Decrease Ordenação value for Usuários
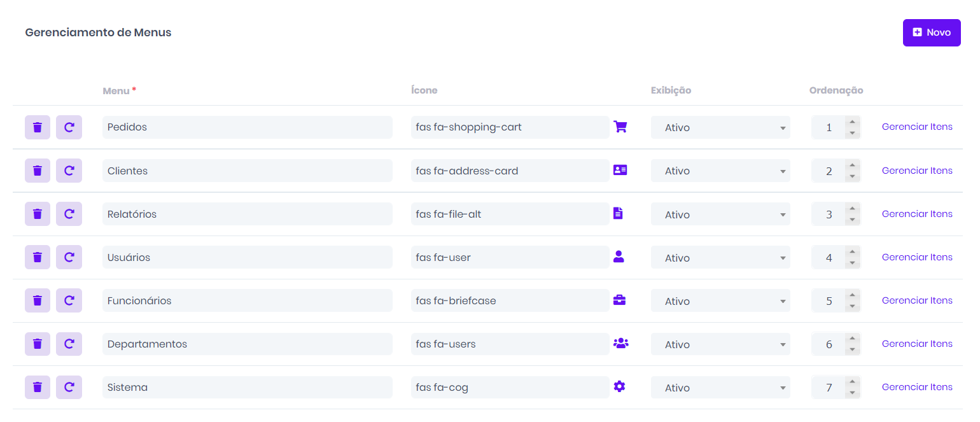The image size is (980, 422). [852, 264]
